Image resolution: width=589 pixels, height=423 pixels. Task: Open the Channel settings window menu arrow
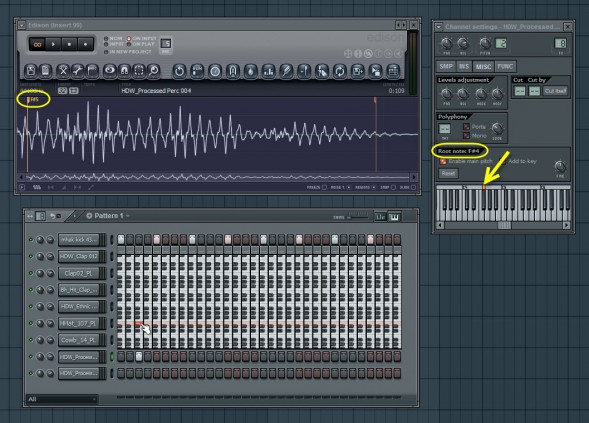click(438, 27)
